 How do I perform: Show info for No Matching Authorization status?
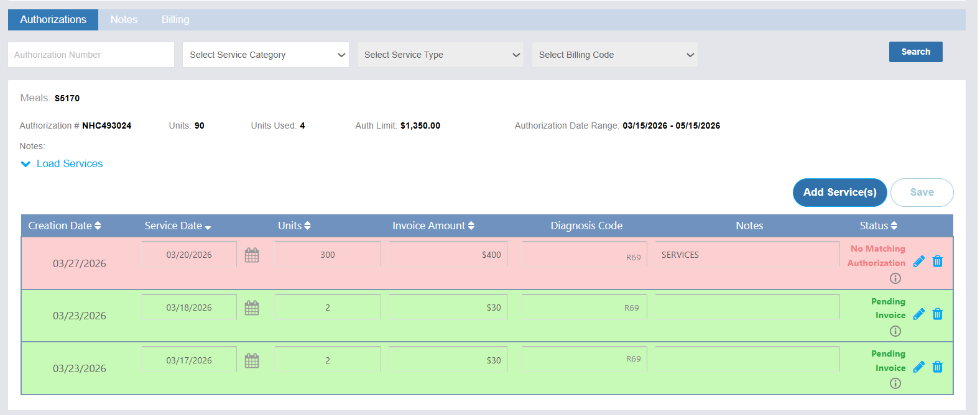(x=895, y=278)
